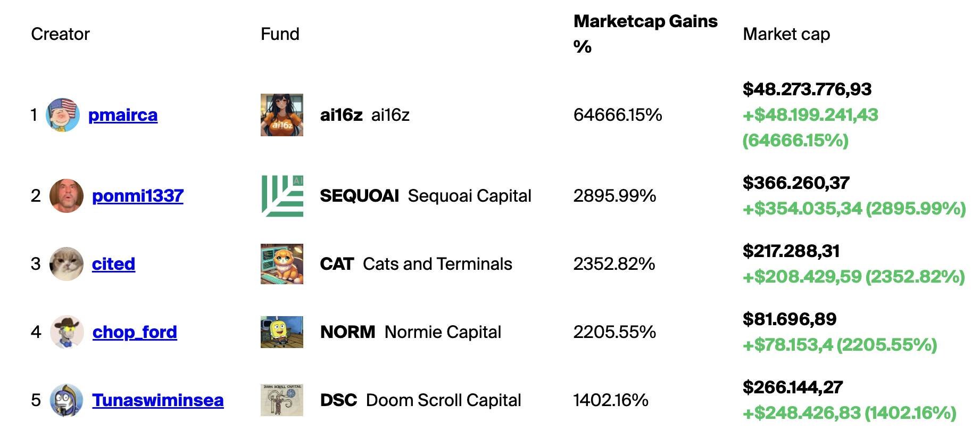Click chop_ford's cowboy hat avatar
The height and width of the screenshot is (446, 980).
(x=67, y=332)
